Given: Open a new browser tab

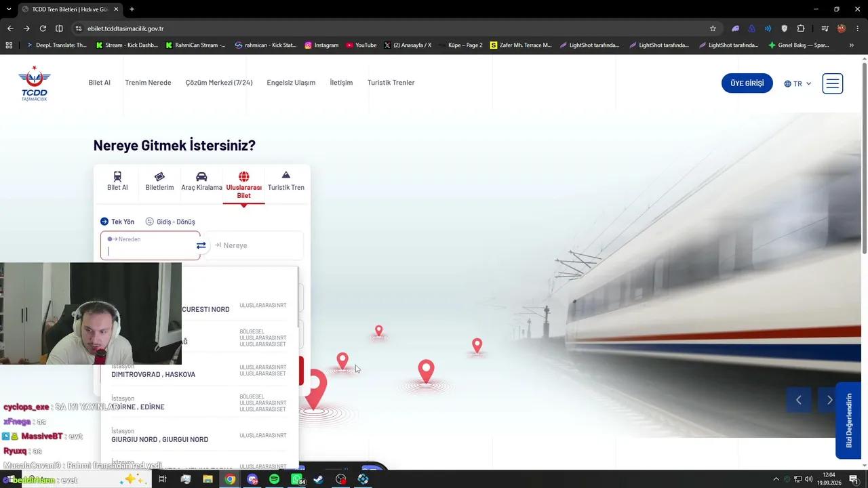Looking at the screenshot, I should (132, 9).
